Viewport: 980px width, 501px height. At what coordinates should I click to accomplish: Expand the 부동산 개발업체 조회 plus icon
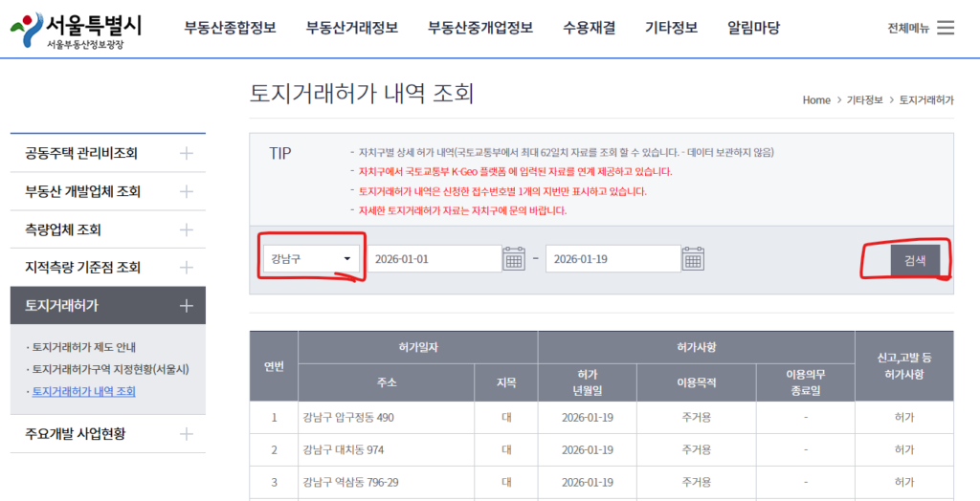point(187,192)
